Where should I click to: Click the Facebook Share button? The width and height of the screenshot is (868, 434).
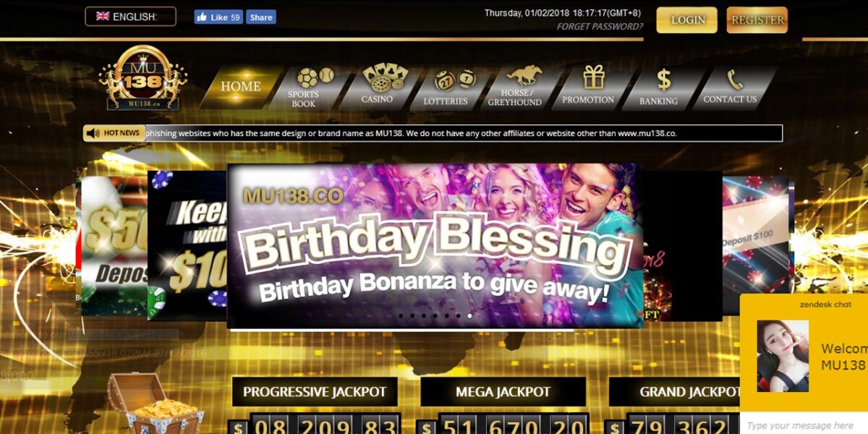[x=260, y=17]
